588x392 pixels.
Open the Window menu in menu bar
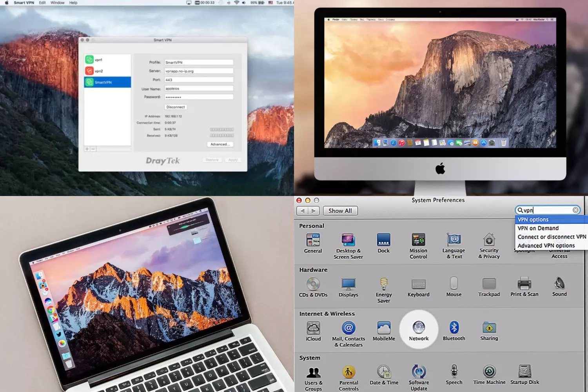[57, 3]
